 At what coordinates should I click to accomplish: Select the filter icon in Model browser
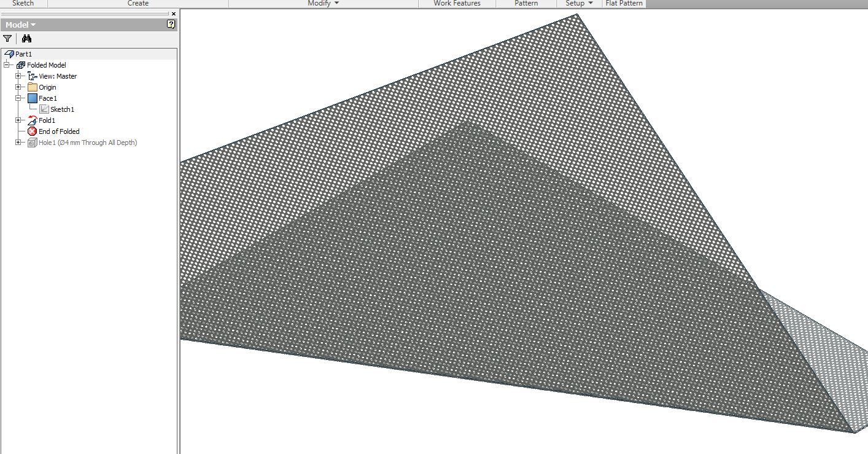pos(7,38)
